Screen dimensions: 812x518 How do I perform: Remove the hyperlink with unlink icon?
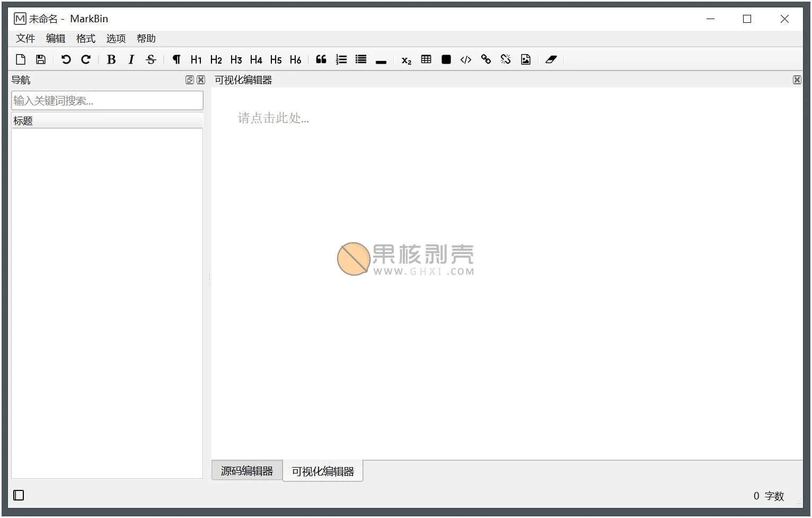point(506,59)
